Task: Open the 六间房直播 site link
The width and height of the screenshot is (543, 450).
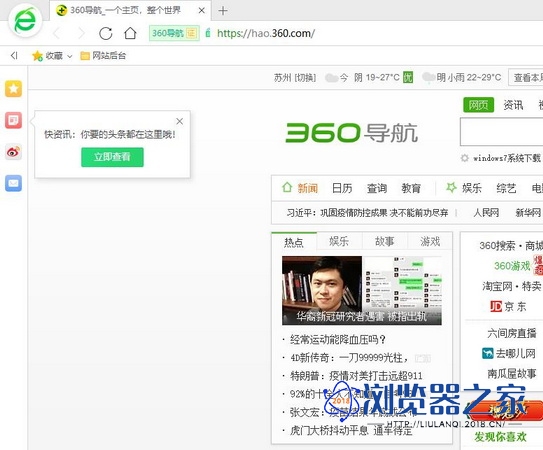Action: (x=512, y=333)
